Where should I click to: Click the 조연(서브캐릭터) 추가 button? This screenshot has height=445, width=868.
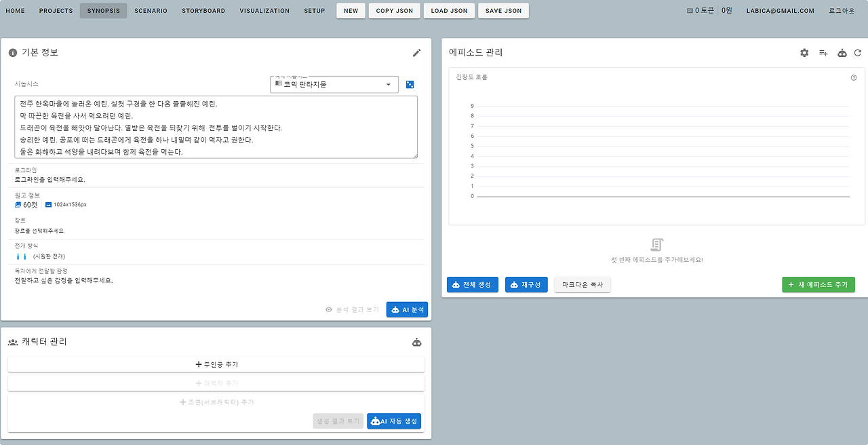(x=216, y=402)
